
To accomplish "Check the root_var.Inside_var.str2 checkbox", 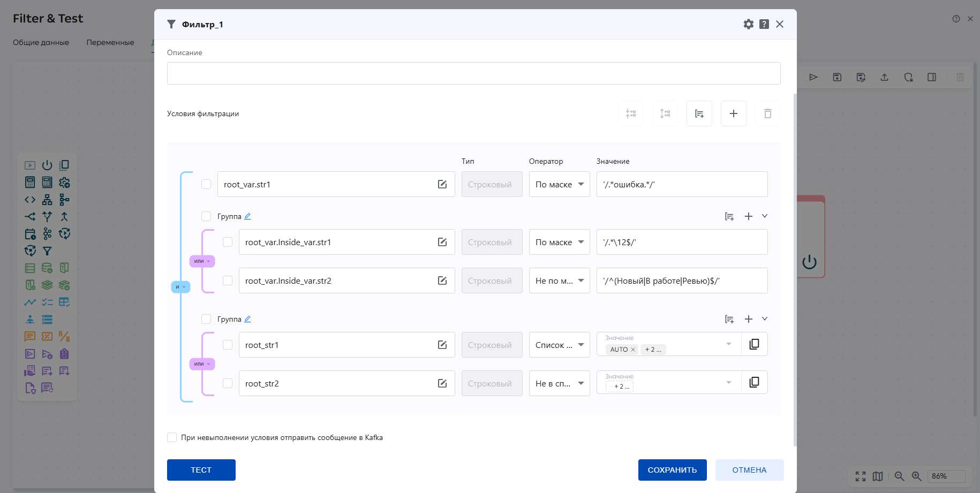I will (x=228, y=280).
